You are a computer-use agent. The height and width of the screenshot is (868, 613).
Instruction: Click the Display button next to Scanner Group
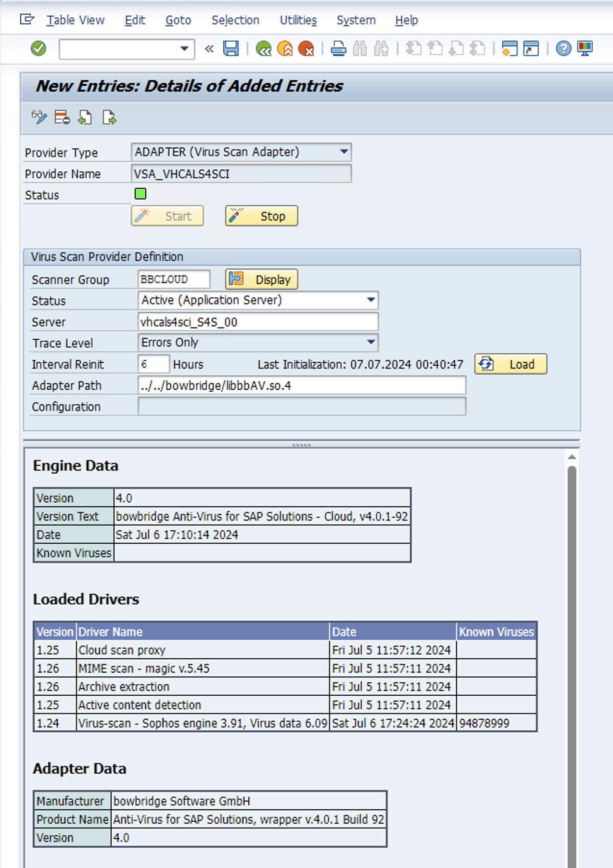coord(262,280)
